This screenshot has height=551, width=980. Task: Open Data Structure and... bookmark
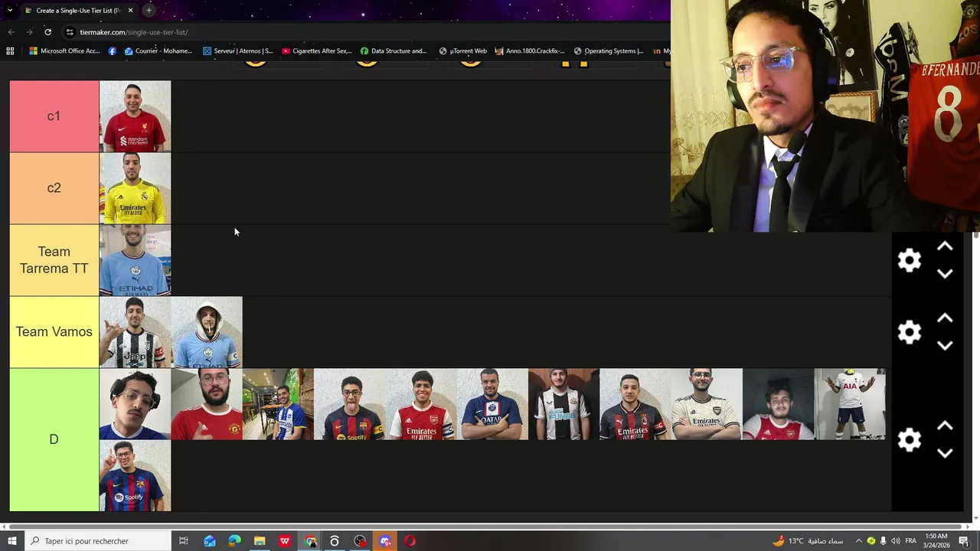coord(394,51)
